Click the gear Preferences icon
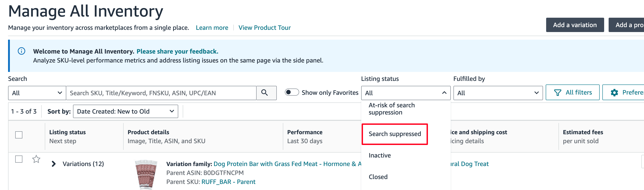 click(614, 93)
